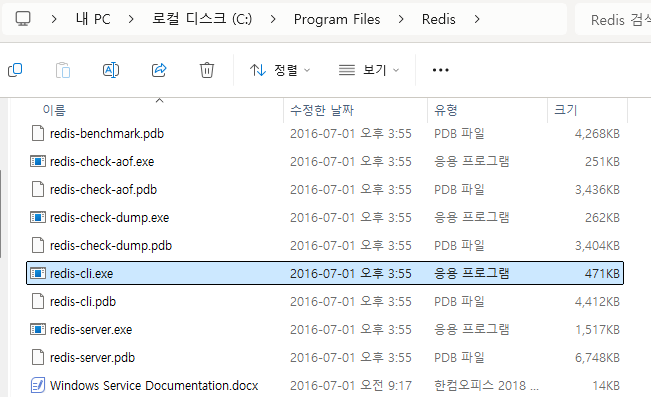Sort by 크기 column header

click(565, 110)
